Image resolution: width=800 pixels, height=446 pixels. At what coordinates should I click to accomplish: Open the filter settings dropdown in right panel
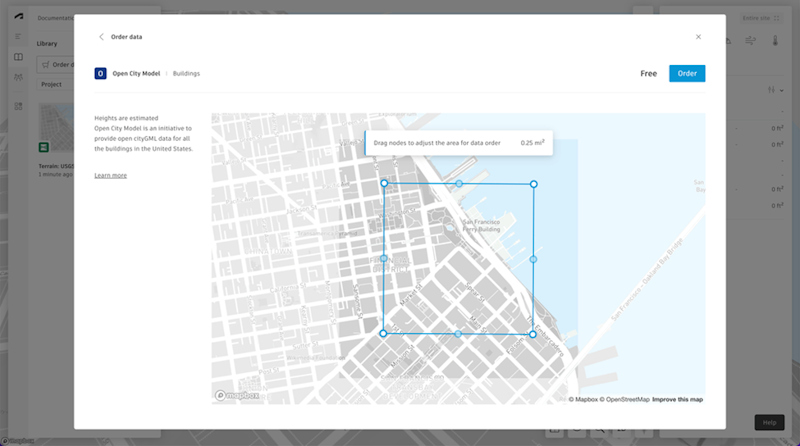click(x=776, y=90)
